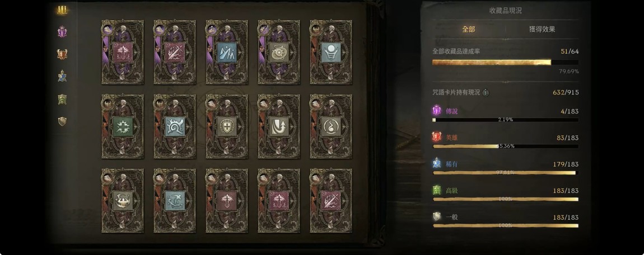The height and width of the screenshot is (255, 644).
Task: Click the 稀有 rare rarity icon in status panel
Action: (x=437, y=164)
